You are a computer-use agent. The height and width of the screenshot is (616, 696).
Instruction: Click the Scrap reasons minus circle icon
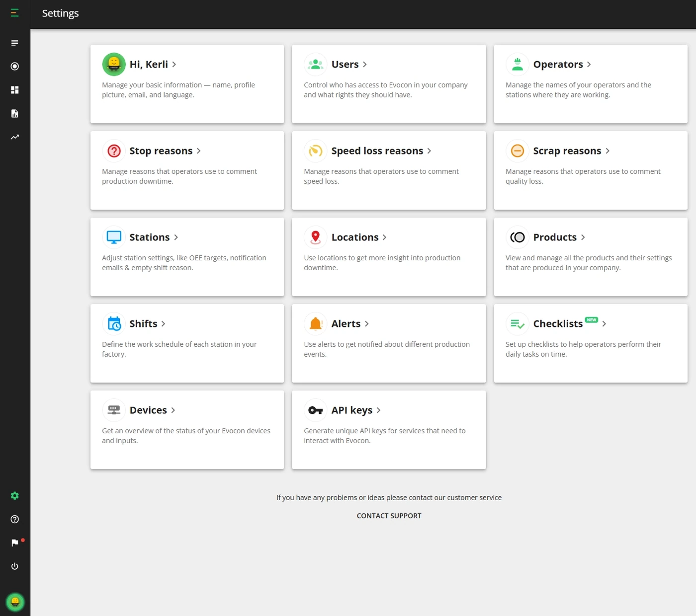click(518, 151)
